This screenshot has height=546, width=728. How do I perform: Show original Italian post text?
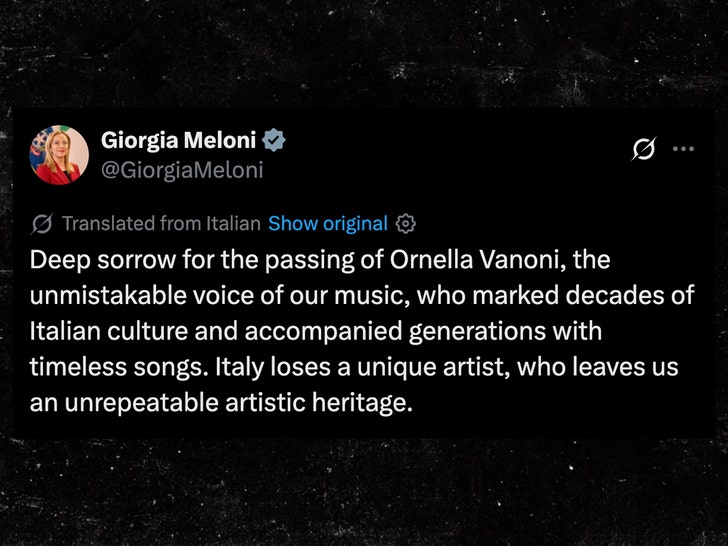click(328, 223)
